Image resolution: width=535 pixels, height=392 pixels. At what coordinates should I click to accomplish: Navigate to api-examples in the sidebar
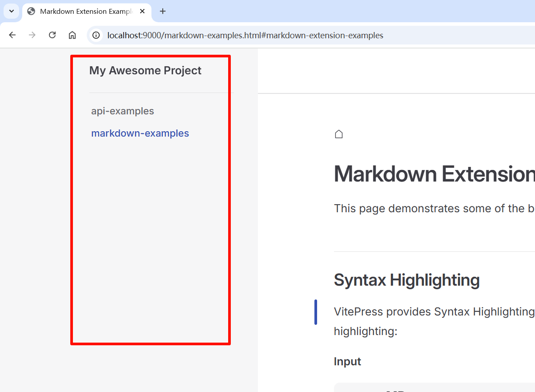[123, 111]
